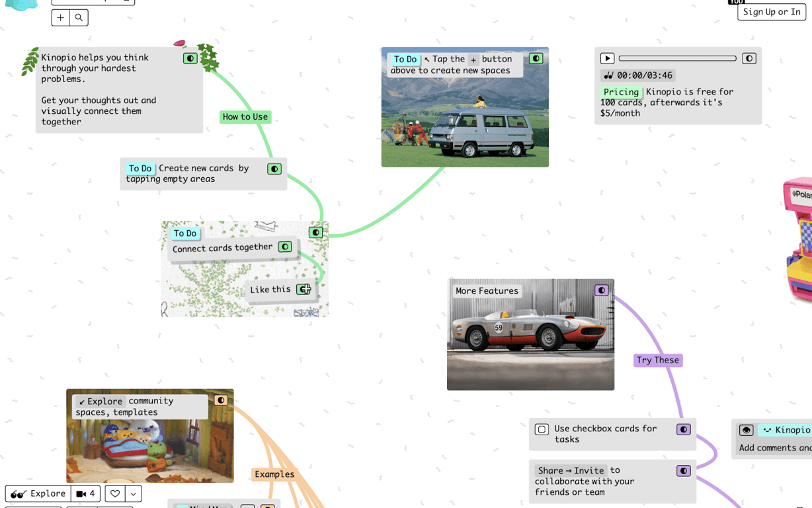Image resolution: width=812 pixels, height=508 pixels.
Task: Click 'Get your thoughts out' paragraph text
Action: pyautogui.click(x=99, y=111)
